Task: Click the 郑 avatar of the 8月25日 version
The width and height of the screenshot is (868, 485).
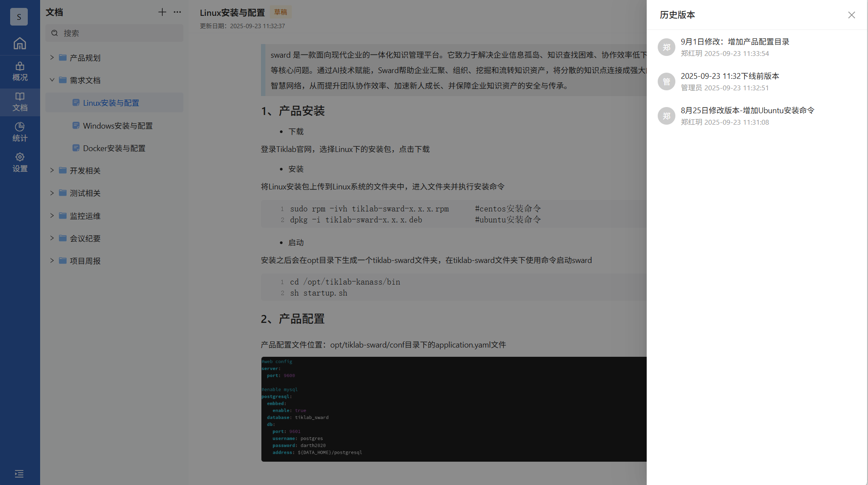Action: [x=667, y=116]
